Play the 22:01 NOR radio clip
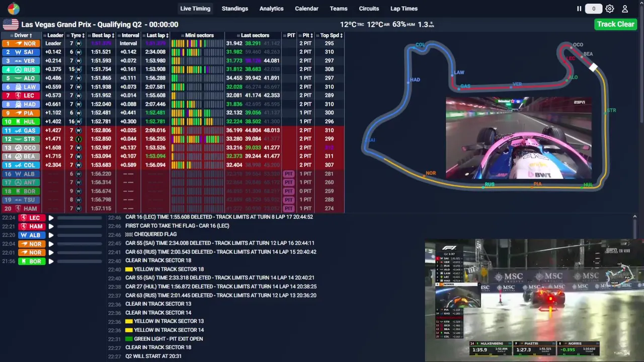This screenshot has height=362, width=644. coord(51,252)
